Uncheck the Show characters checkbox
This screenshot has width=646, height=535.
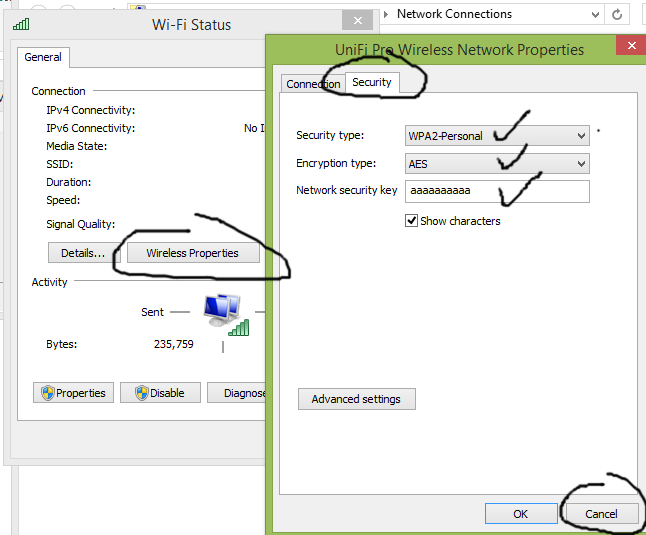coord(412,221)
